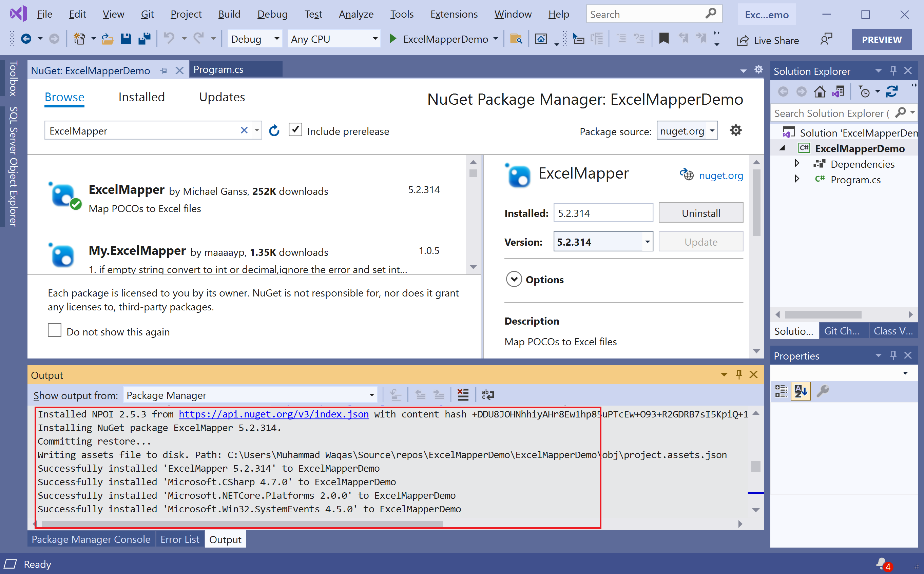The height and width of the screenshot is (574, 924).
Task: Click the Save All toolbar icon
Action: pos(144,39)
